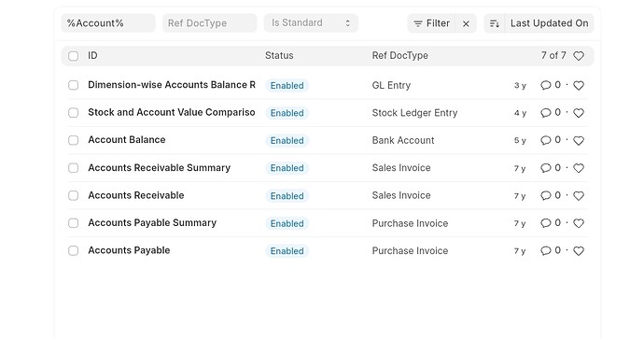
Task: Click the comment bubble on the Stock and Account Value Comparison row
Action: [x=545, y=113]
